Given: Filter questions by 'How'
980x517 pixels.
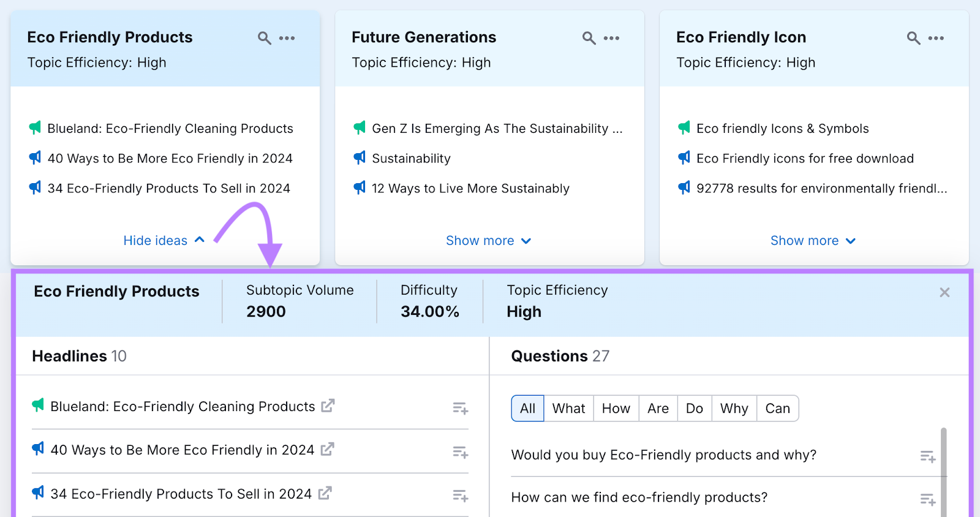Looking at the screenshot, I should pyautogui.click(x=616, y=409).
